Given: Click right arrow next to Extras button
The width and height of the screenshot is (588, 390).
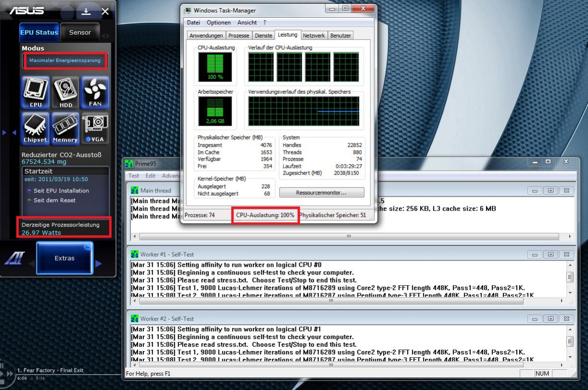Looking at the screenshot, I should 98,263.
